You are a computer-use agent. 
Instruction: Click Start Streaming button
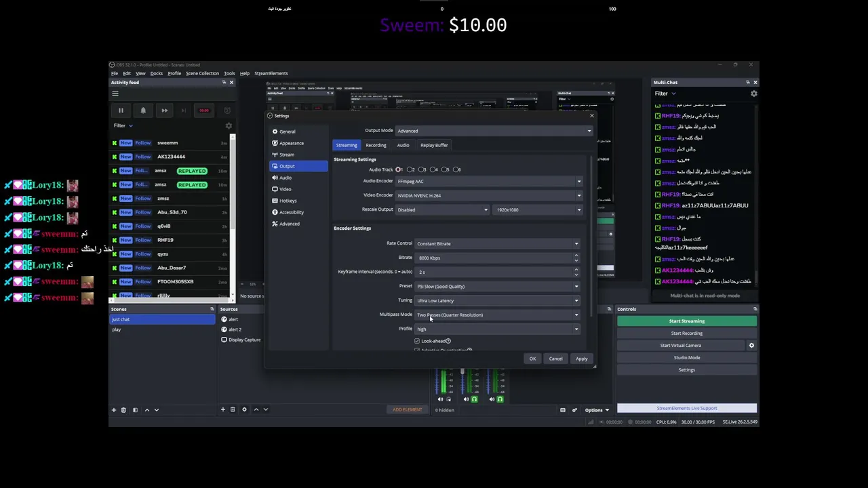click(x=687, y=321)
